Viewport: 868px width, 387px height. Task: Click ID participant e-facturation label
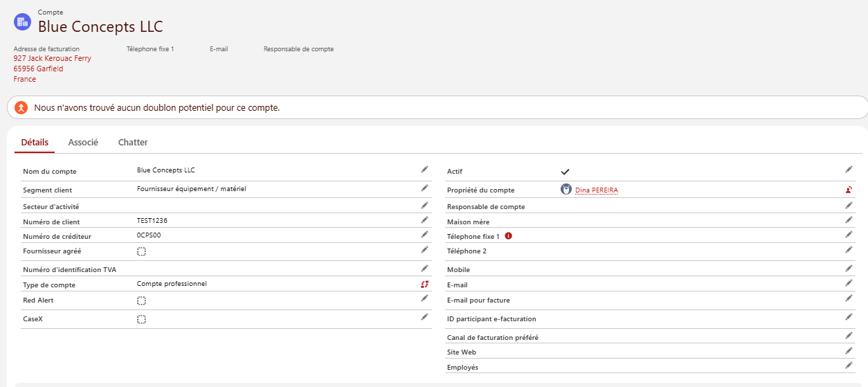[491, 319]
